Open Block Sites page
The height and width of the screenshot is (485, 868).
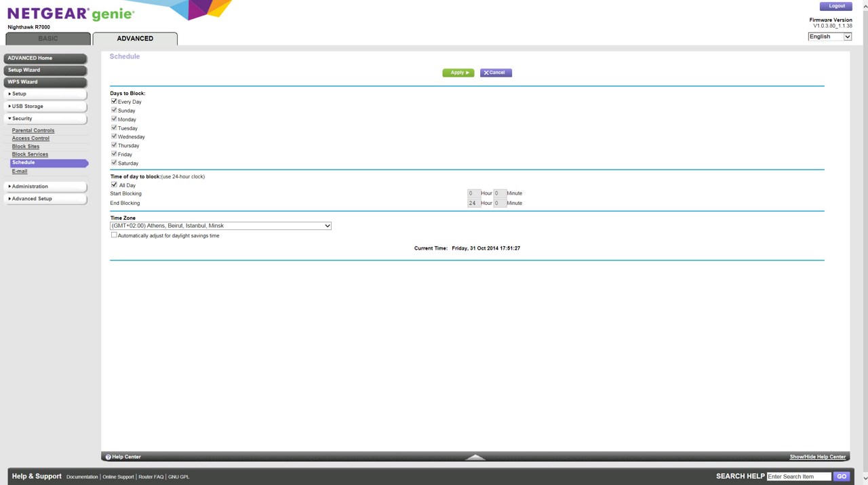[26, 147]
